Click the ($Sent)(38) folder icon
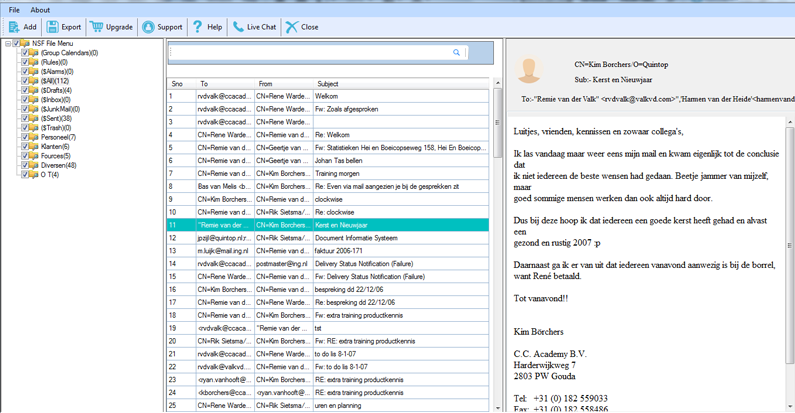 click(34, 118)
